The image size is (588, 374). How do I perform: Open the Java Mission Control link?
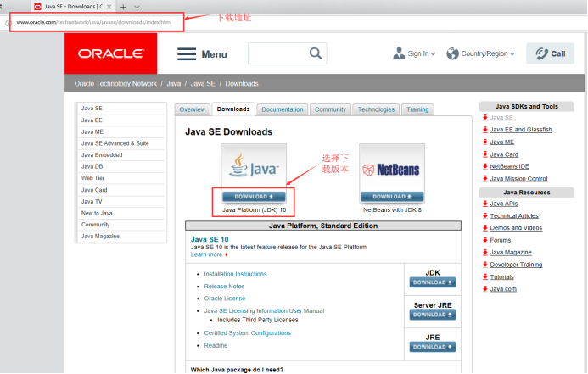pos(518,179)
